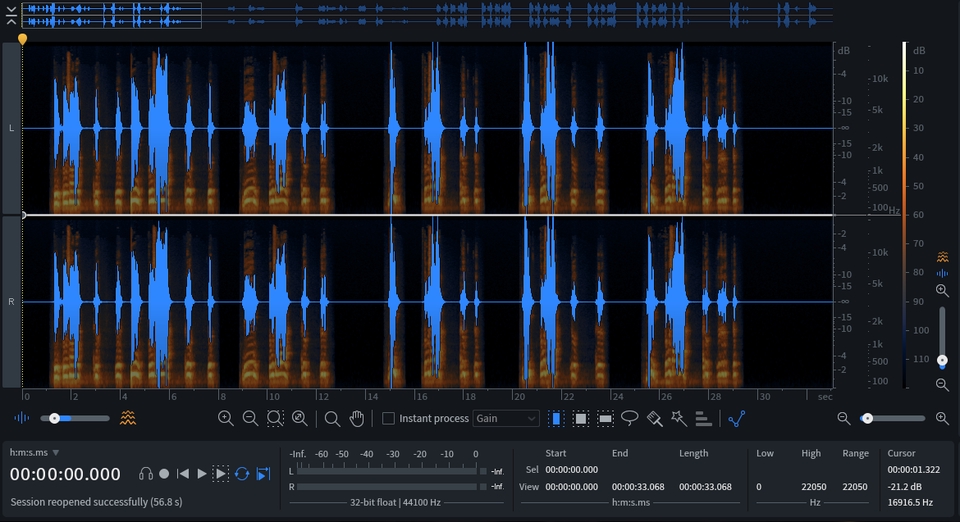960x522 pixels.
Task: Adjust the vertical zoom slider
Action: tap(942, 338)
